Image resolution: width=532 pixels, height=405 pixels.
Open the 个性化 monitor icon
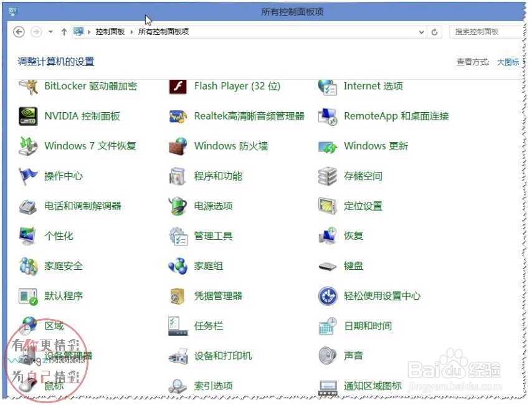[28, 236]
